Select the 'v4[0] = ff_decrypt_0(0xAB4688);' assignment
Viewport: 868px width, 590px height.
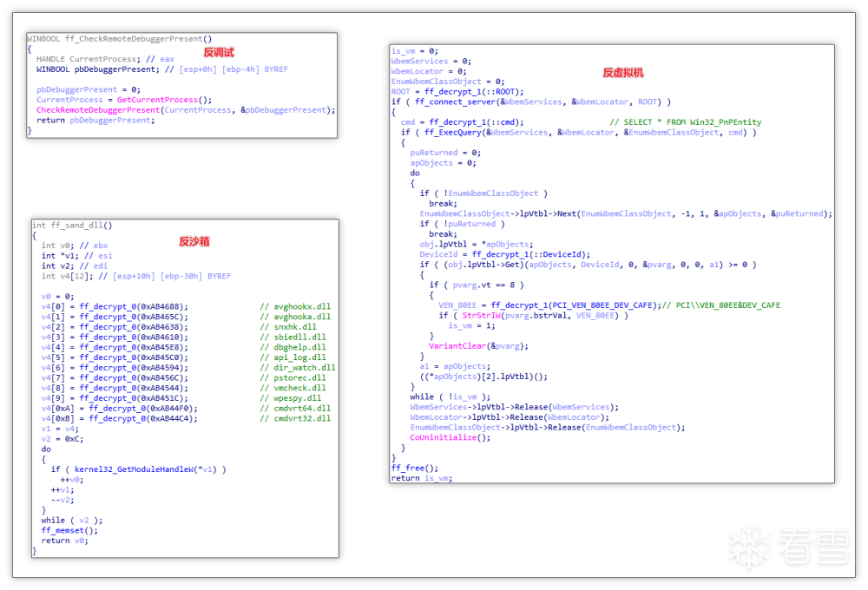click(x=115, y=306)
